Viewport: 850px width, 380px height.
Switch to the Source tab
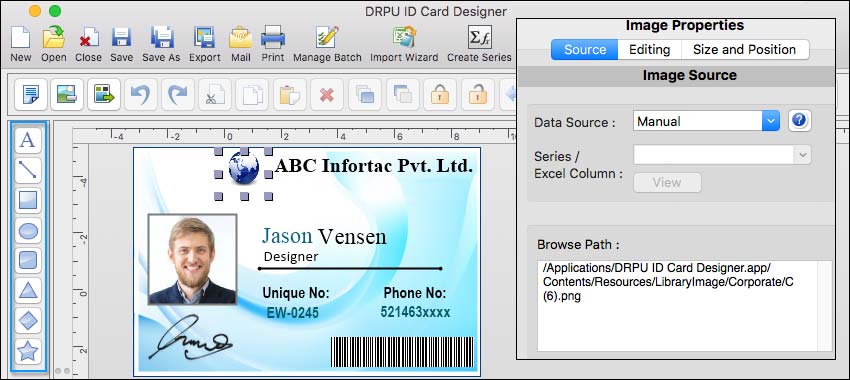click(x=584, y=50)
